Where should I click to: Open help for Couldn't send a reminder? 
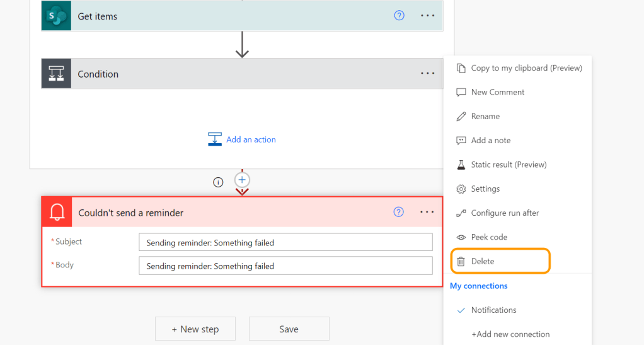[398, 212]
